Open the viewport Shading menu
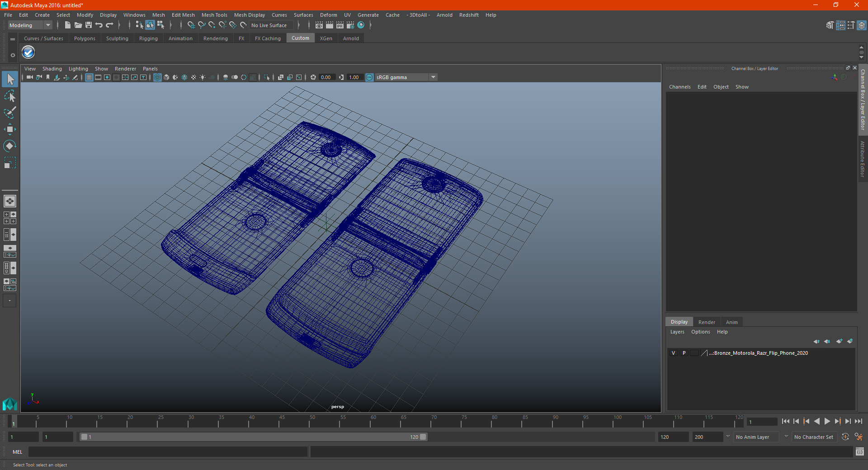The height and width of the screenshot is (470, 868). click(52, 69)
